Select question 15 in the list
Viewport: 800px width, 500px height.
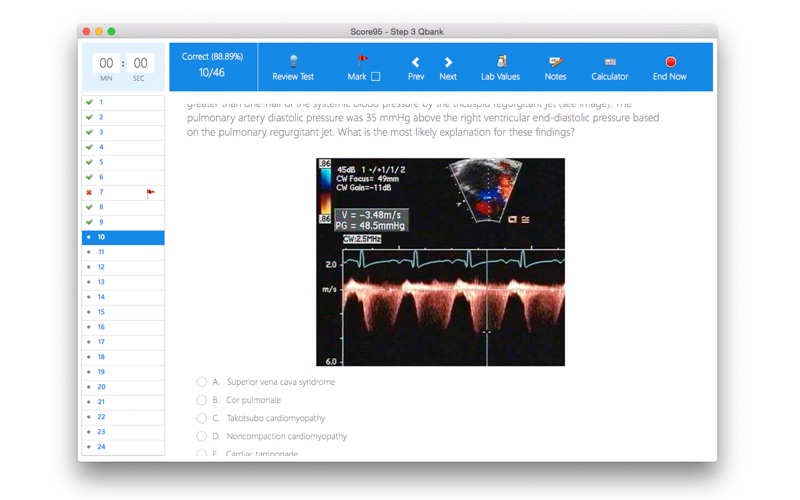click(123, 312)
